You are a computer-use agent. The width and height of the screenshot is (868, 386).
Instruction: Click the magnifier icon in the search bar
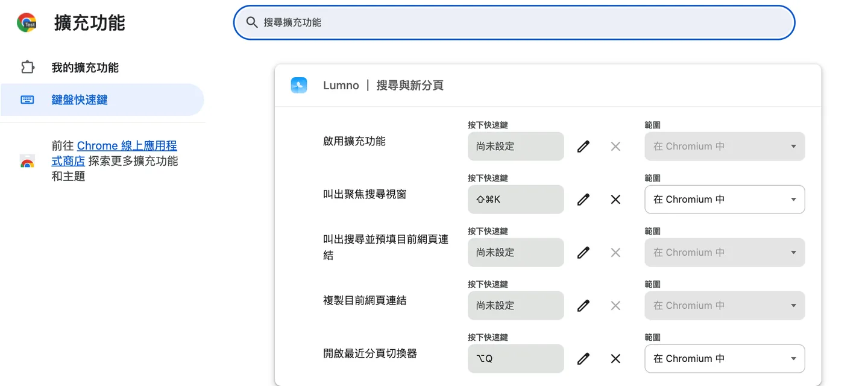(252, 22)
